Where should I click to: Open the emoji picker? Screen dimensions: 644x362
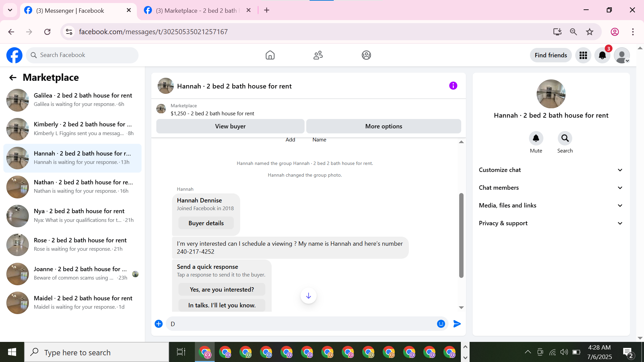(x=441, y=324)
